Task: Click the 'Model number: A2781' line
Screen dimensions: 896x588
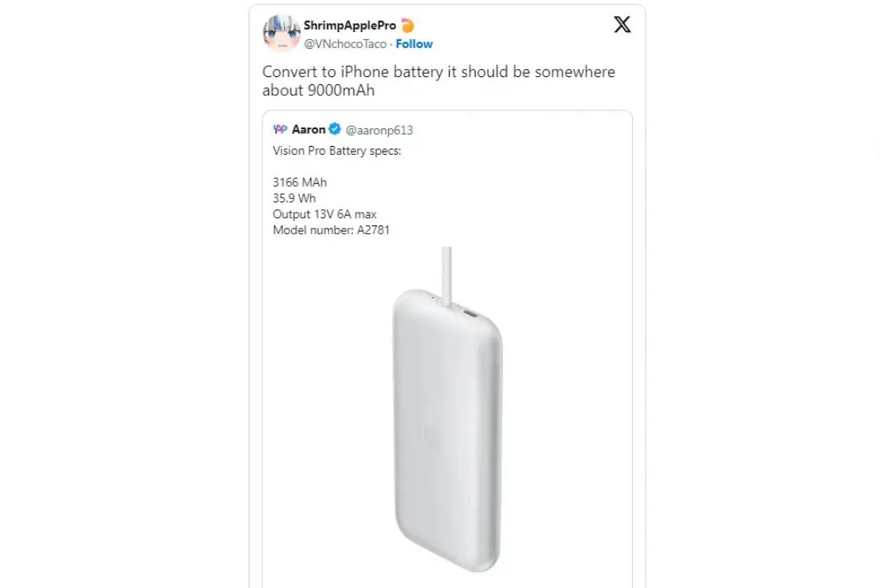Action: [330, 230]
